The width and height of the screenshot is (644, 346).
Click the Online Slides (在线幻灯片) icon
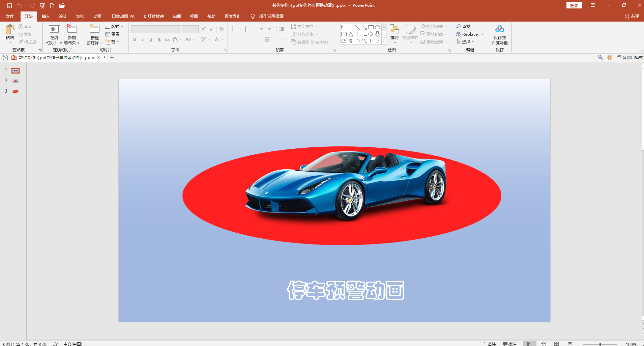pos(54,30)
